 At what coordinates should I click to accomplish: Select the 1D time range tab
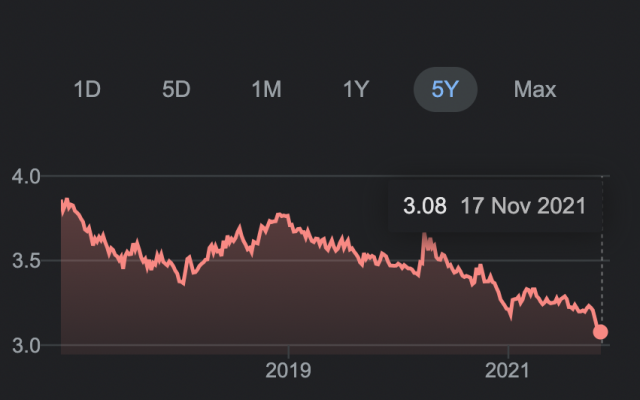point(87,89)
